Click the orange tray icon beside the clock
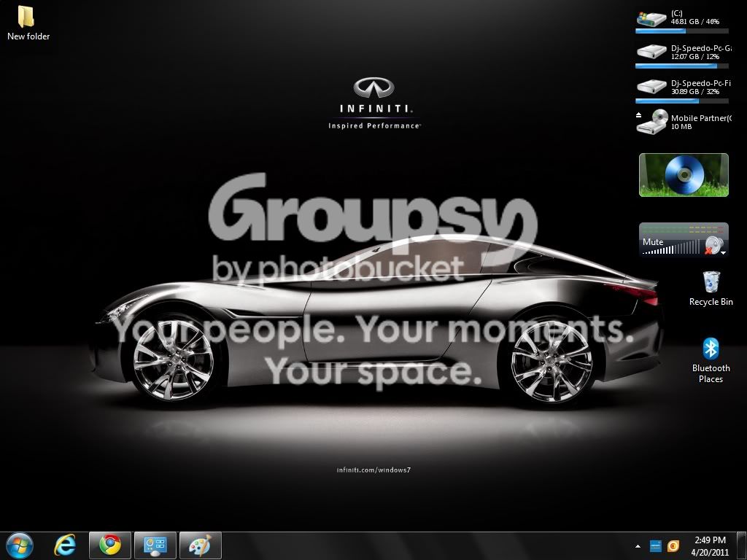The height and width of the screenshot is (560, 747). pos(673,545)
